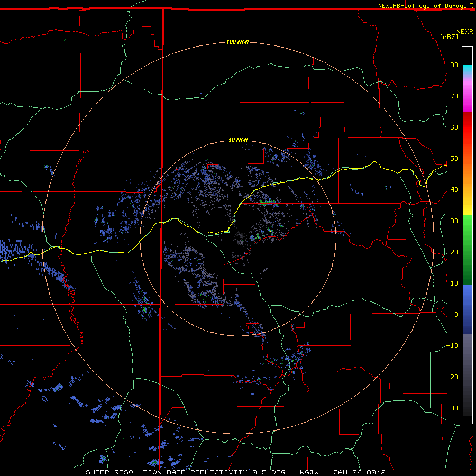This screenshot has width=476, height=476.
Task: Click the -20 dBZ legend value
Action: coord(452,377)
